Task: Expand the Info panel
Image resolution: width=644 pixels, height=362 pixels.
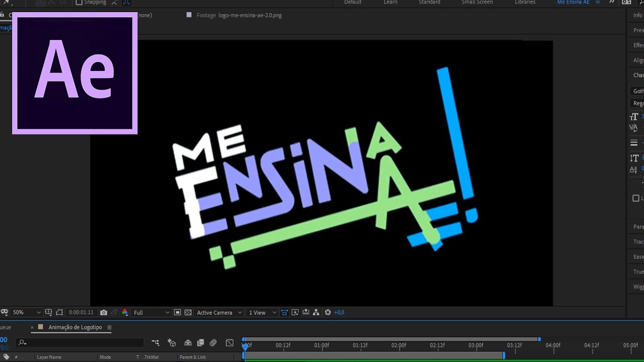Action: click(x=637, y=15)
